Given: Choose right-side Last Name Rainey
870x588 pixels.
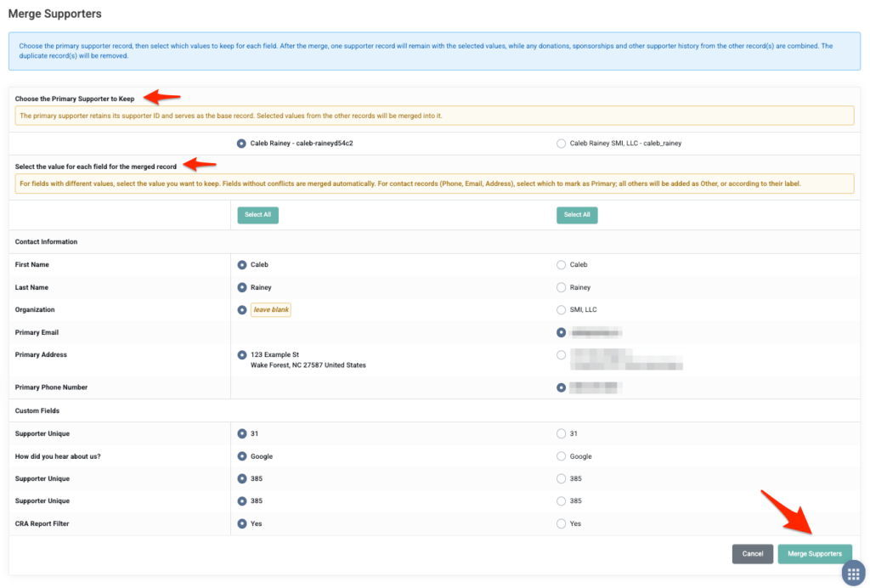Looking at the screenshot, I should point(561,287).
